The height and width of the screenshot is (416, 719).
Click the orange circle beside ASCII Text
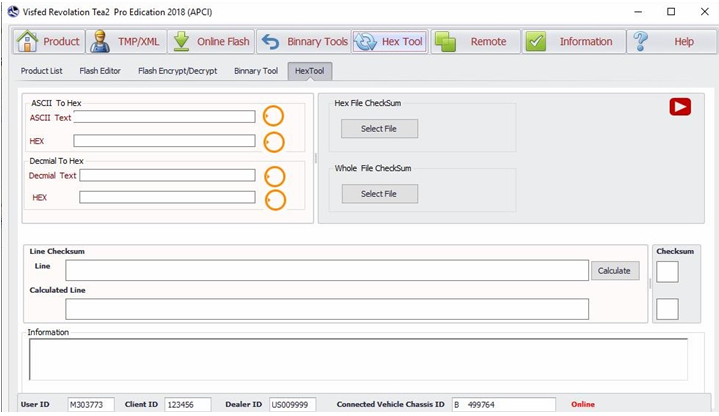coord(274,117)
